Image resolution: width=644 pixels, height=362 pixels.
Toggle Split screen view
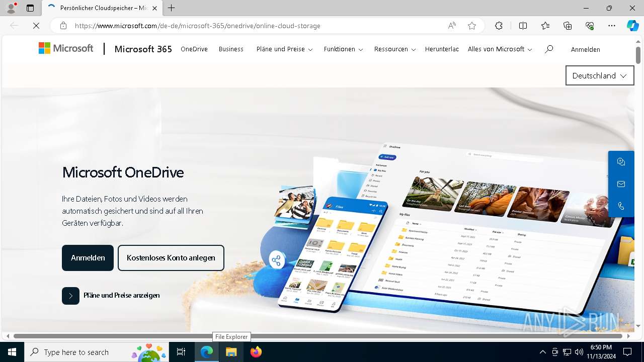[x=523, y=26]
